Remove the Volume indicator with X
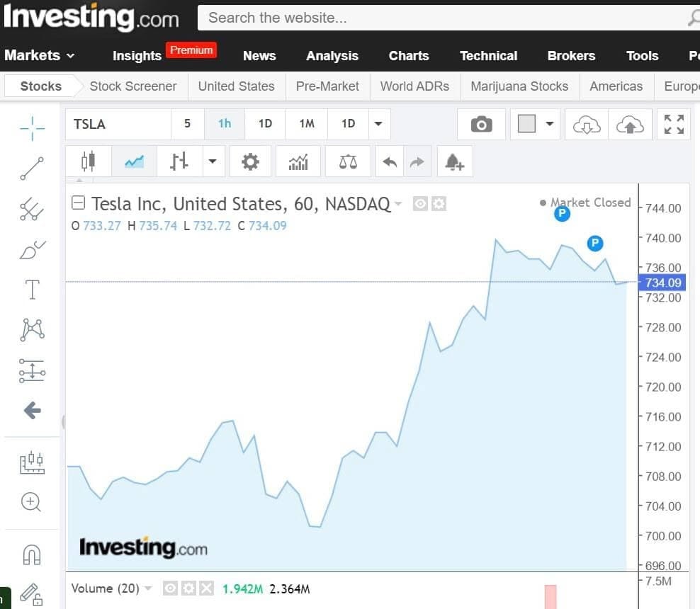Image resolution: width=700 pixels, height=609 pixels. click(x=207, y=588)
